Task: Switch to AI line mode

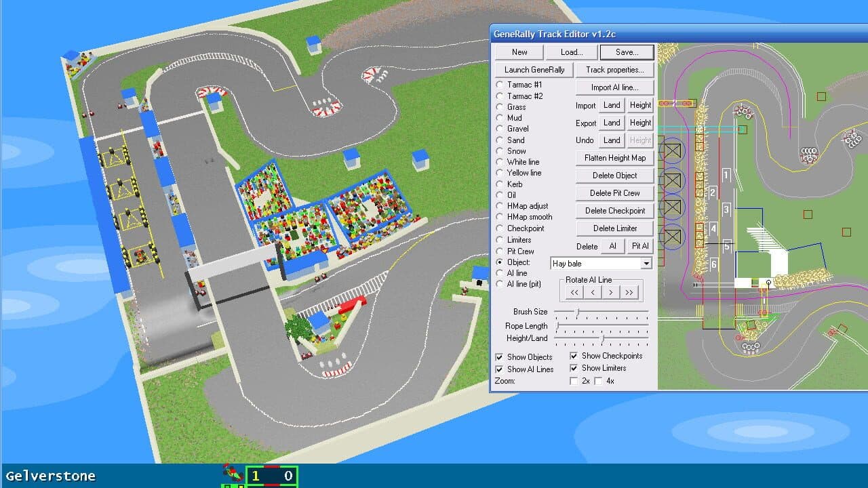Action: pos(500,273)
